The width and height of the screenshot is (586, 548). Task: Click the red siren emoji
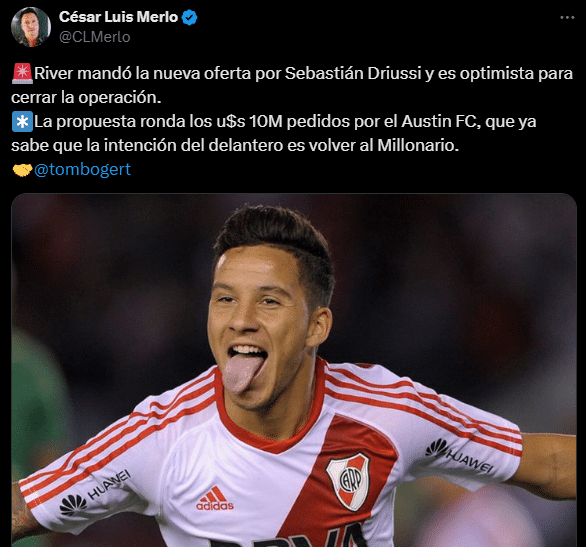(22, 73)
